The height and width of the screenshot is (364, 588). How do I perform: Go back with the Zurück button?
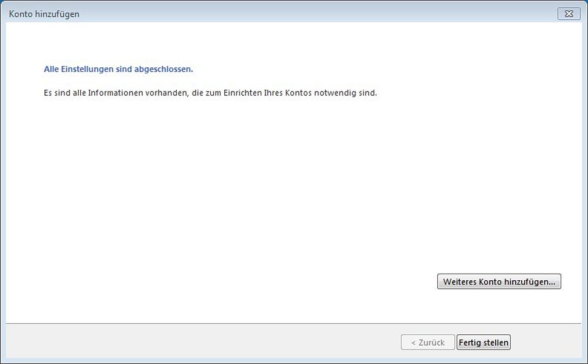pos(428,342)
